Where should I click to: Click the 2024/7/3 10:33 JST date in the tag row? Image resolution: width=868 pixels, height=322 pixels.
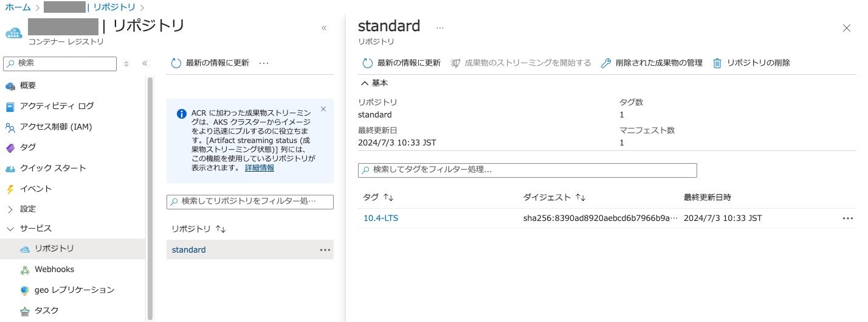(x=723, y=218)
